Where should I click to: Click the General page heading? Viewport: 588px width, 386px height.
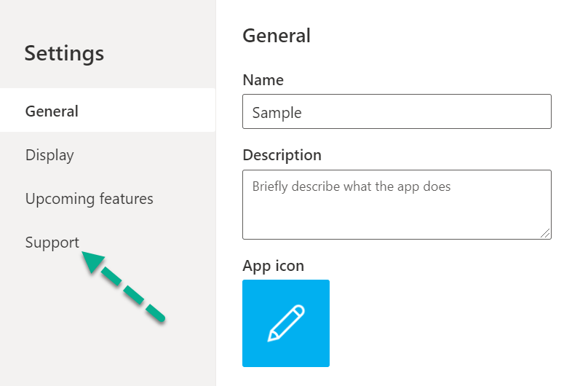click(277, 36)
